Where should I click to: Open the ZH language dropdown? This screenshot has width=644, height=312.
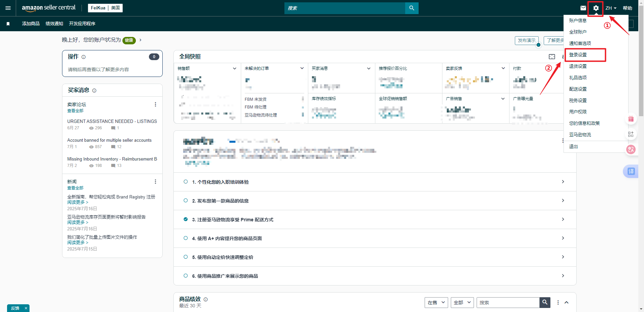pos(611,8)
